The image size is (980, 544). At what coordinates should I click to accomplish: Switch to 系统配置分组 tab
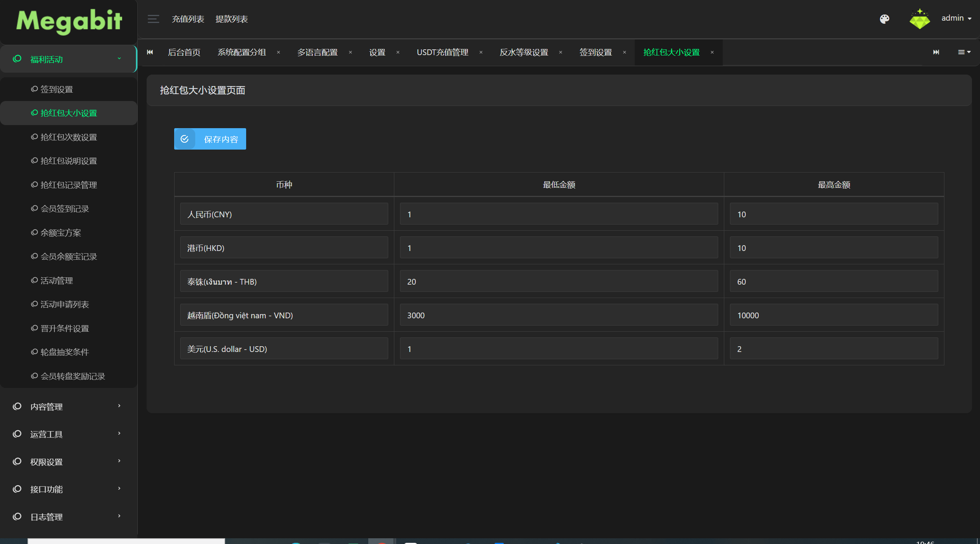(242, 52)
